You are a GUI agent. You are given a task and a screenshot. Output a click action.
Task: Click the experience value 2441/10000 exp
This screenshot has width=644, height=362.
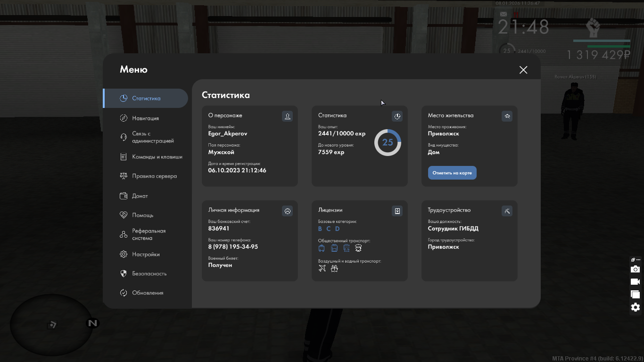[342, 133]
